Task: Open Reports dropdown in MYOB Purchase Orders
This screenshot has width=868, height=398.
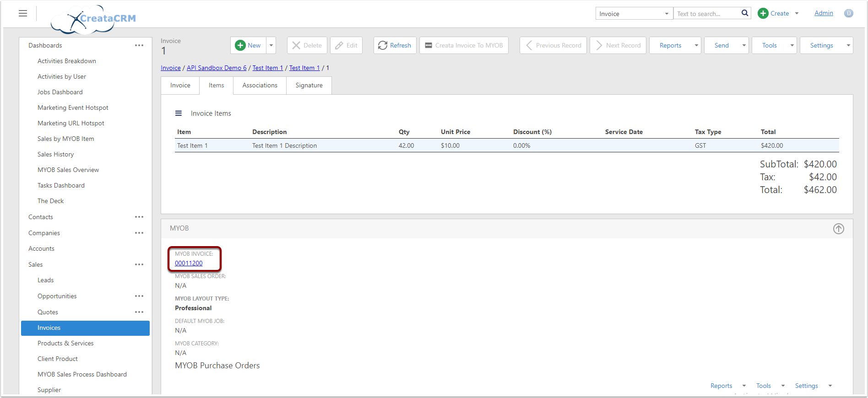Action: (728, 386)
